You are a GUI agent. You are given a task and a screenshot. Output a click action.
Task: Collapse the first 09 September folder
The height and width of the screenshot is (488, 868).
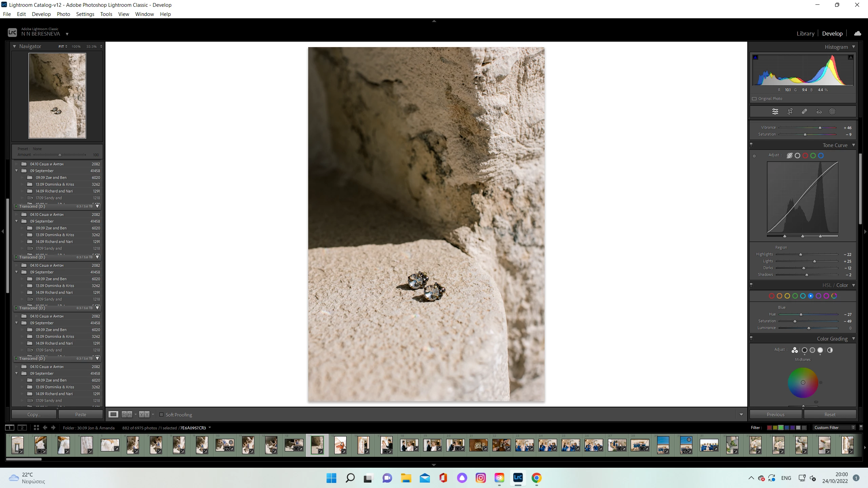coord(16,171)
